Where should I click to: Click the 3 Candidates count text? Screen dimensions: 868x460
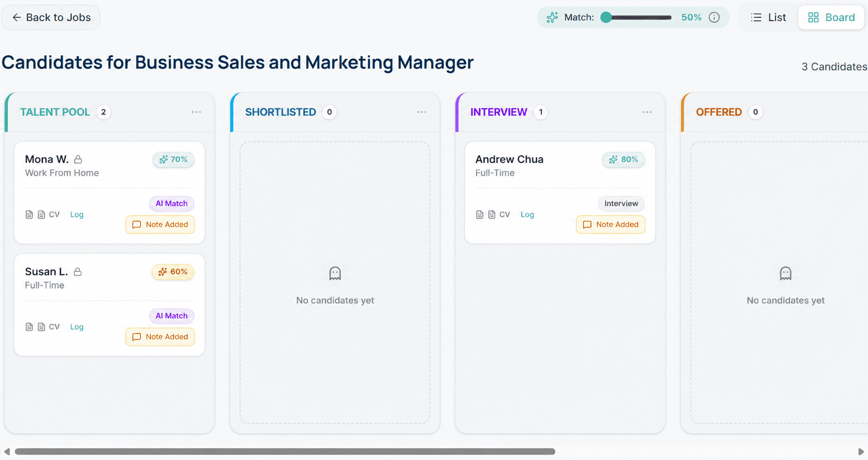pos(834,67)
